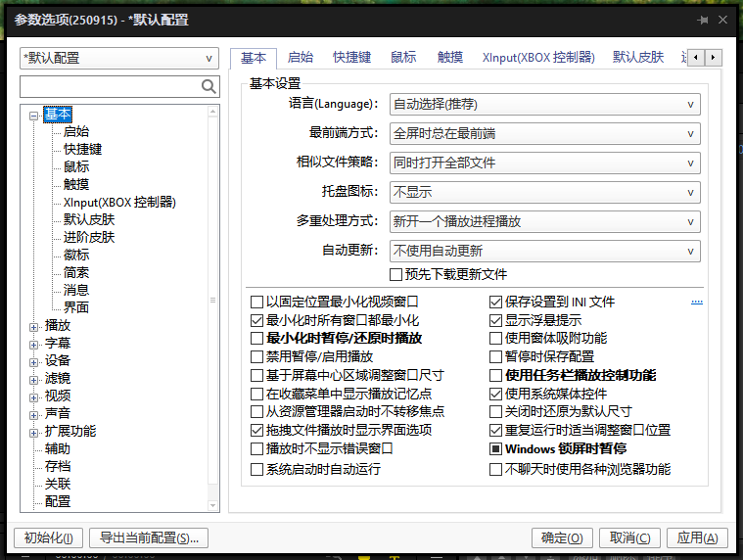Image resolution: width=743 pixels, height=560 pixels.
Task: Click the search magnifier icon
Action: pyautogui.click(x=209, y=87)
